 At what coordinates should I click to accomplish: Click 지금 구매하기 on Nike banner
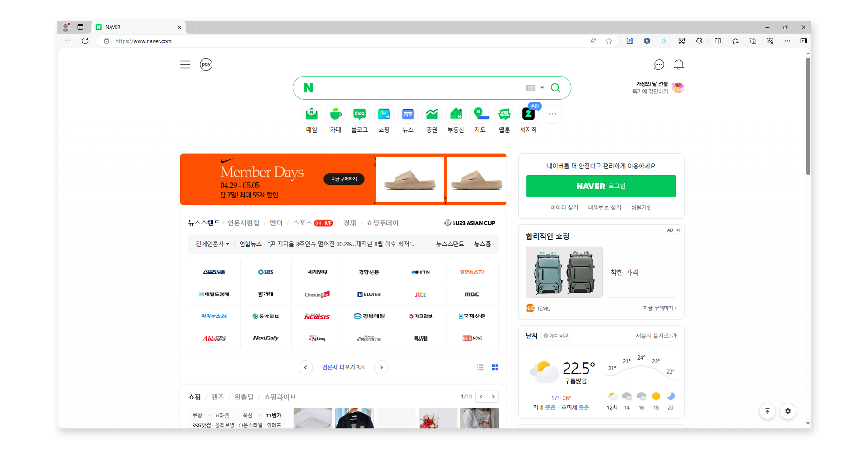(x=344, y=179)
